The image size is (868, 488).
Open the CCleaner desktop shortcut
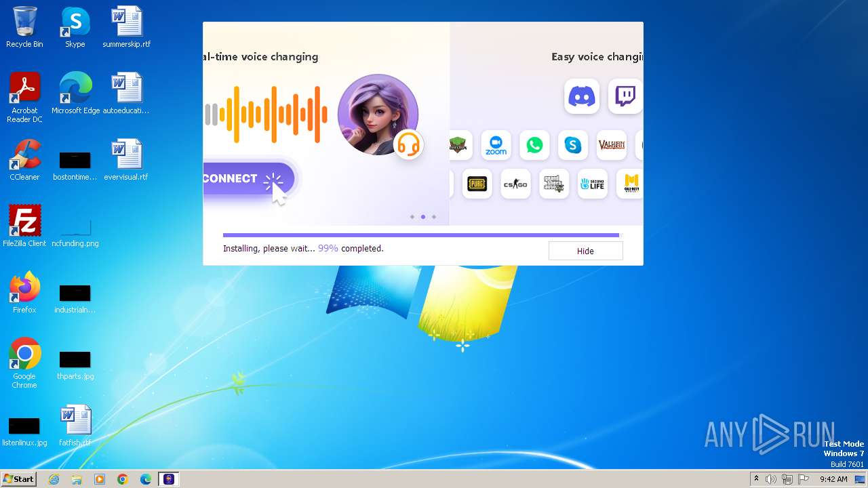[24, 160]
